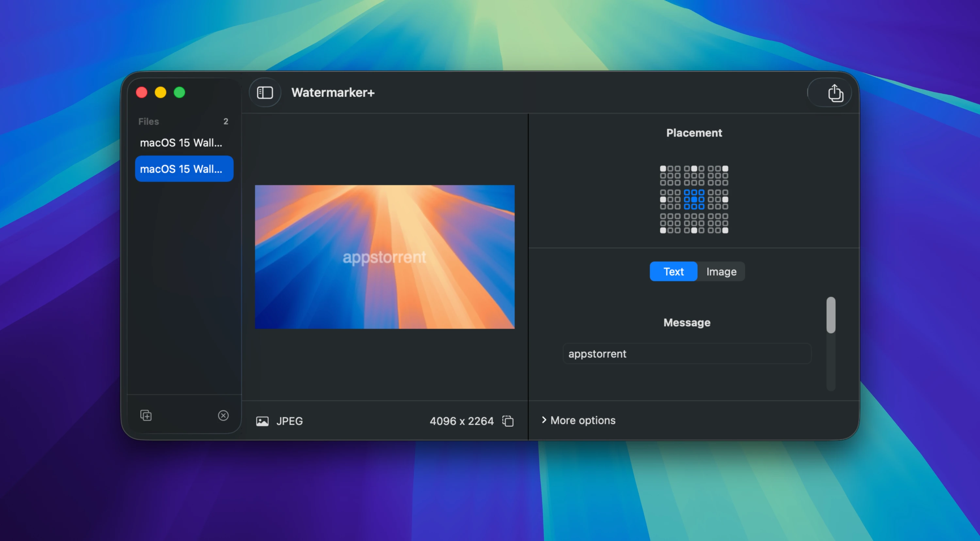Select the top-left corner placement square
Image resolution: width=980 pixels, height=541 pixels.
[x=663, y=168]
